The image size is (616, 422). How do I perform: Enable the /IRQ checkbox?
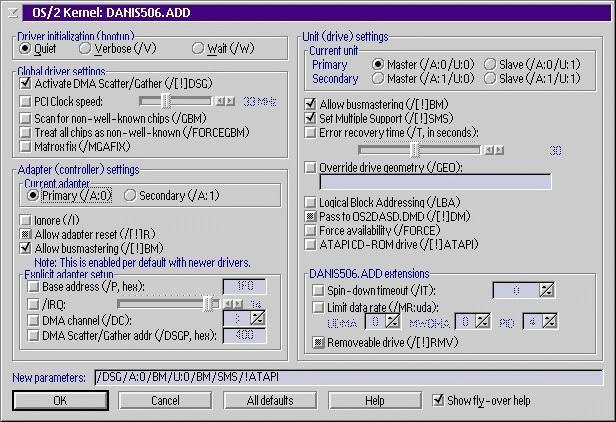click(33, 304)
